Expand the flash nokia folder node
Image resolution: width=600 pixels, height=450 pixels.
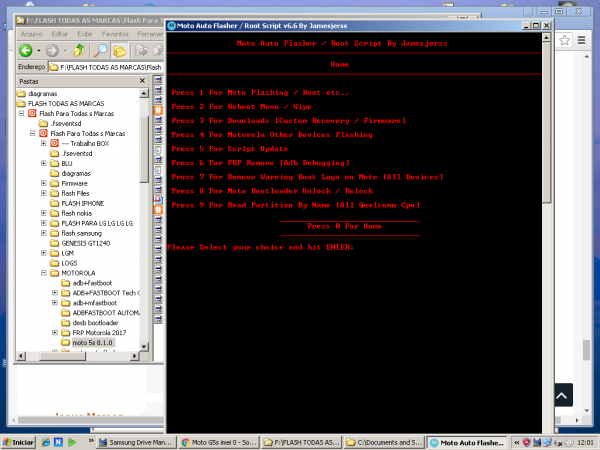click(x=44, y=213)
